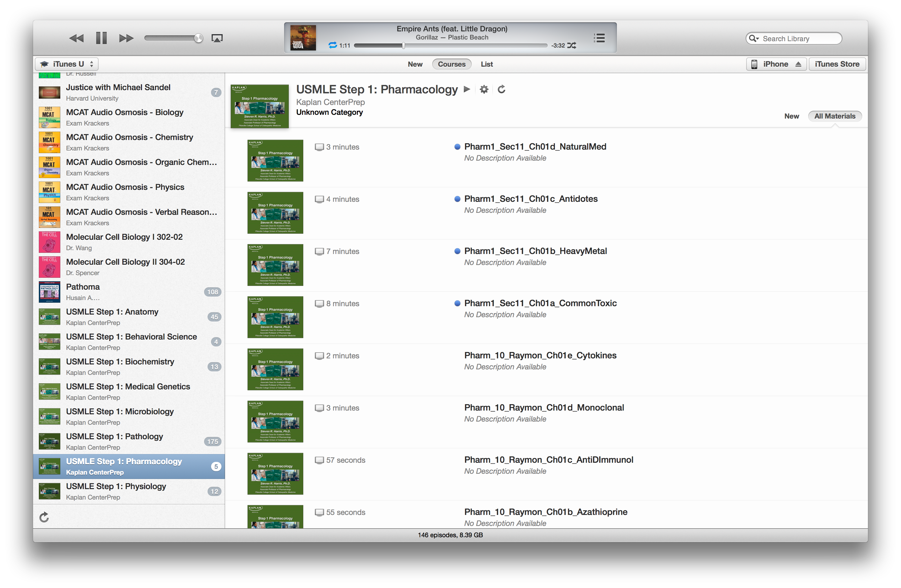
Task: Click the sidebar refresh icon at bottom
Action: [x=44, y=517]
